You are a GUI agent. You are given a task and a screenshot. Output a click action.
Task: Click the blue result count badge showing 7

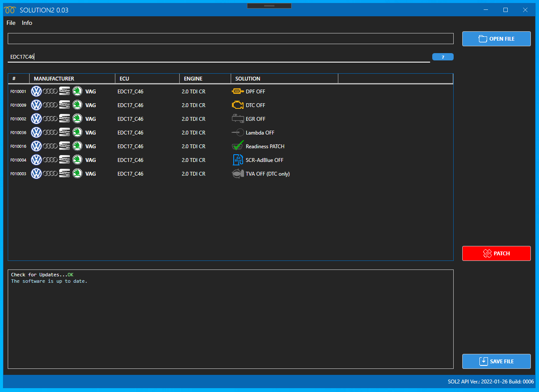tap(443, 57)
